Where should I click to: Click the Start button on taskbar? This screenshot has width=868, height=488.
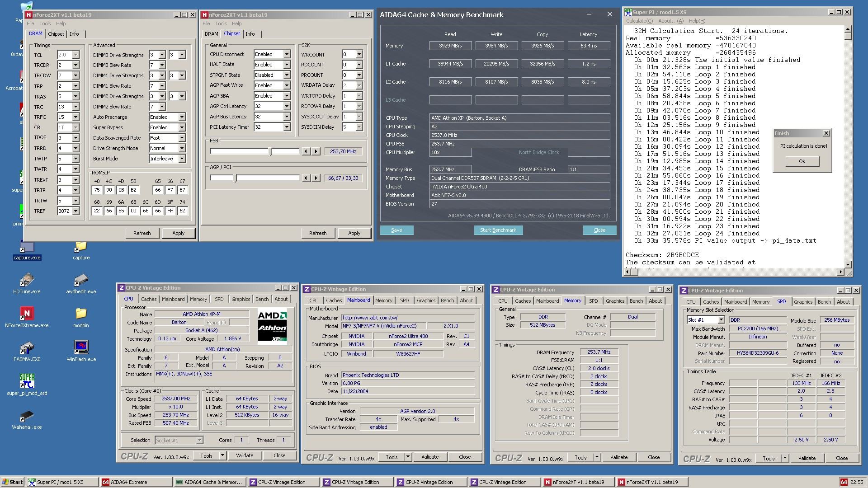[13, 482]
